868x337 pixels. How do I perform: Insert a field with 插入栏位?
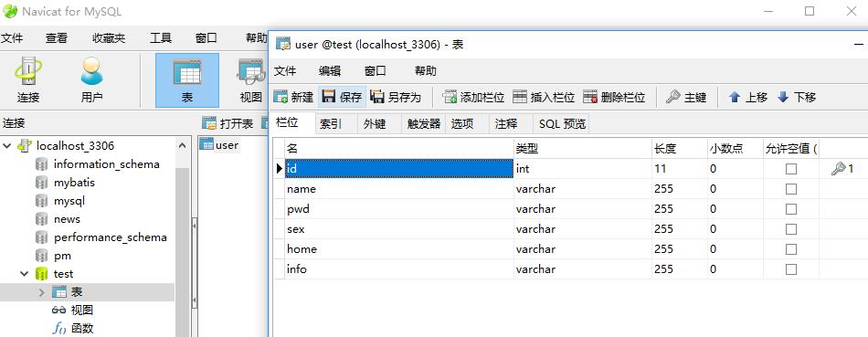click(544, 98)
